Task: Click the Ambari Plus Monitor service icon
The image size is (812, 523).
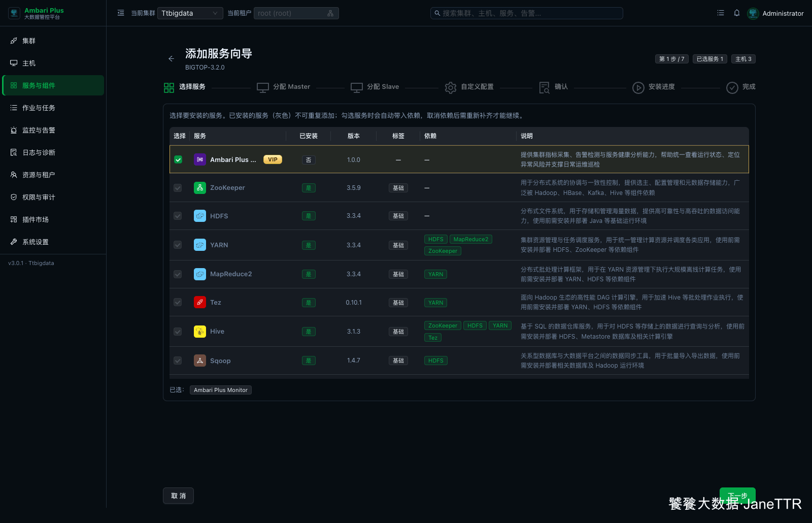Action: click(200, 159)
